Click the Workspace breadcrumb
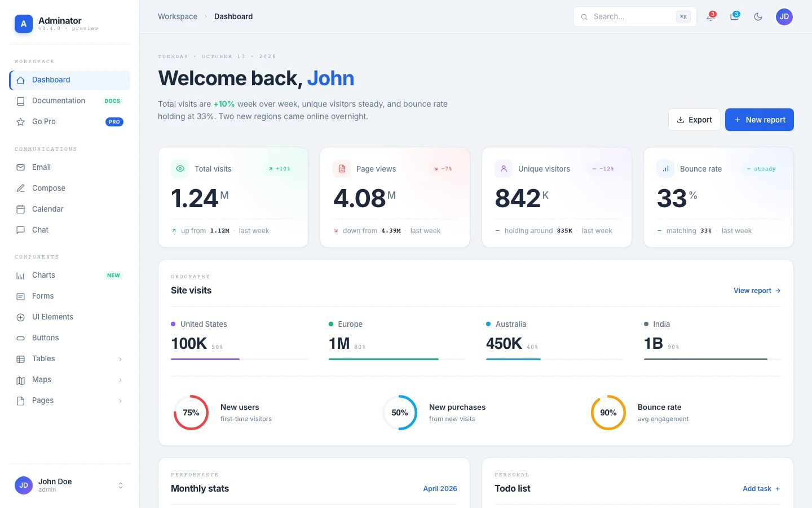The width and height of the screenshot is (812, 508). pyautogui.click(x=178, y=17)
